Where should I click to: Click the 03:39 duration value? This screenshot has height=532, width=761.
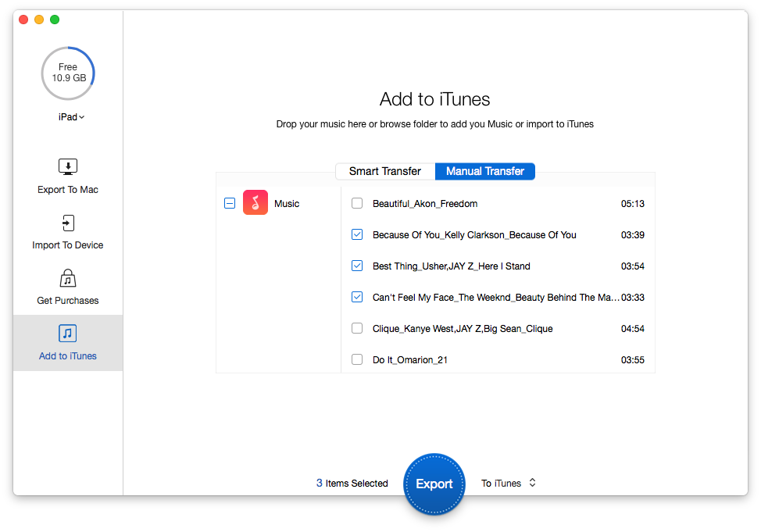pos(633,235)
